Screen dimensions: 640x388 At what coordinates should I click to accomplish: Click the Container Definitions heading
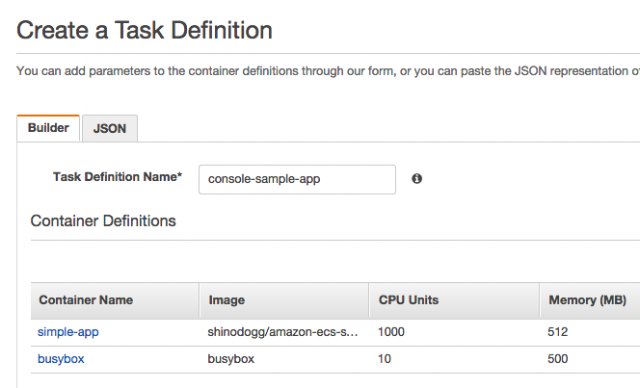[103, 221]
